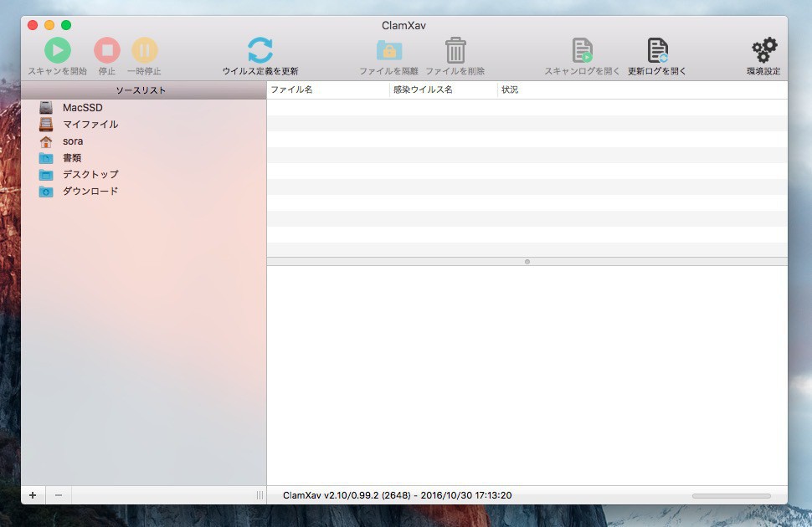
Task: Select the ダウンロード folder
Action: coord(90,192)
